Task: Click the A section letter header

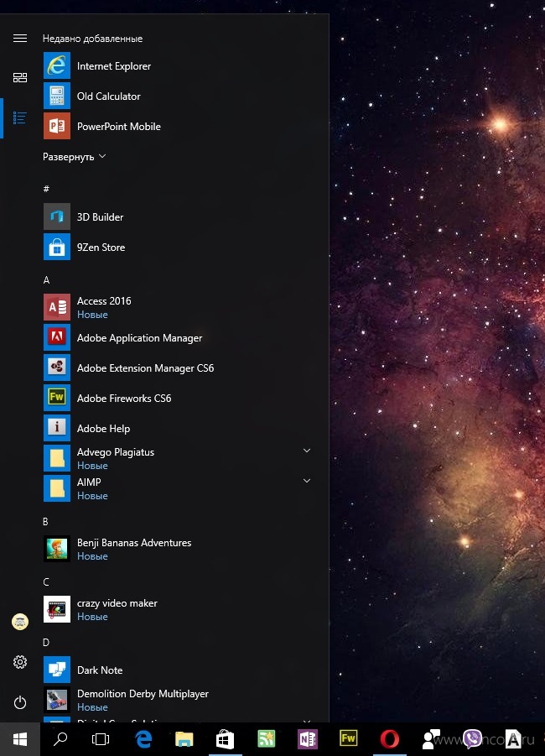Action: click(46, 279)
